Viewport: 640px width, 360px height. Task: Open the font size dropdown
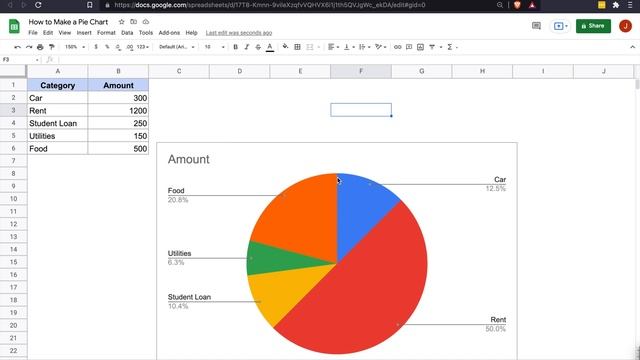(x=214, y=47)
